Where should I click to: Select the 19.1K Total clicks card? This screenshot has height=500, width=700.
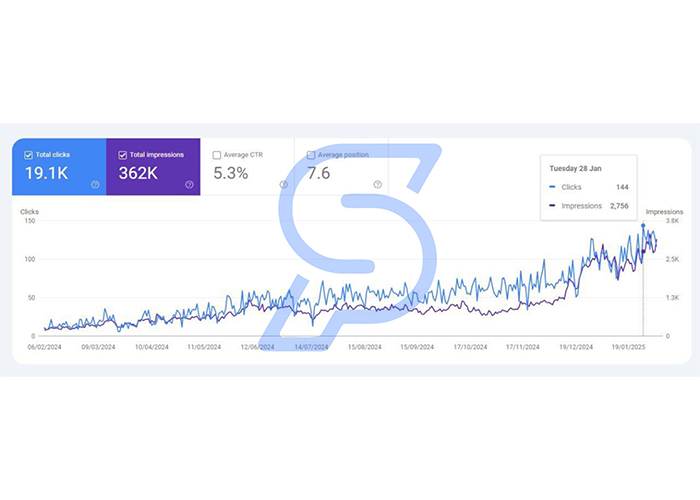click(x=59, y=167)
